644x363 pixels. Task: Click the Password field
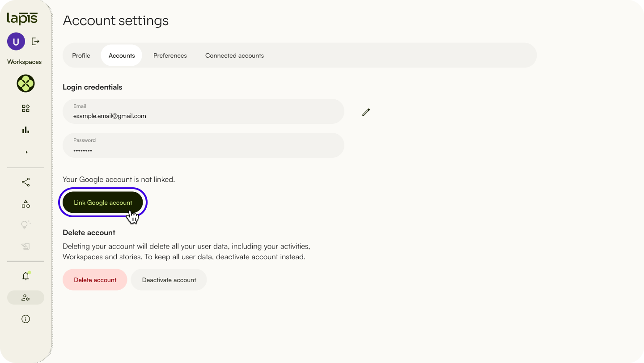pyautogui.click(x=203, y=145)
